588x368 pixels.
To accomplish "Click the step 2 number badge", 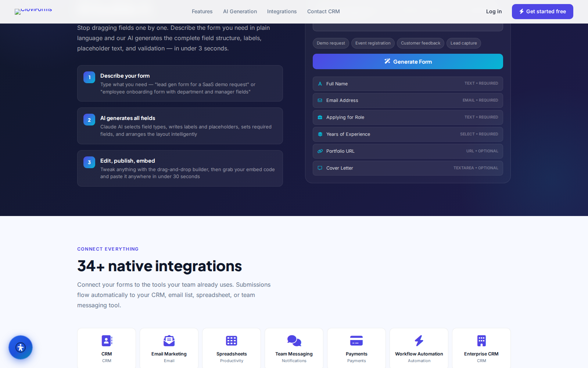I will click(x=89, y=120).
